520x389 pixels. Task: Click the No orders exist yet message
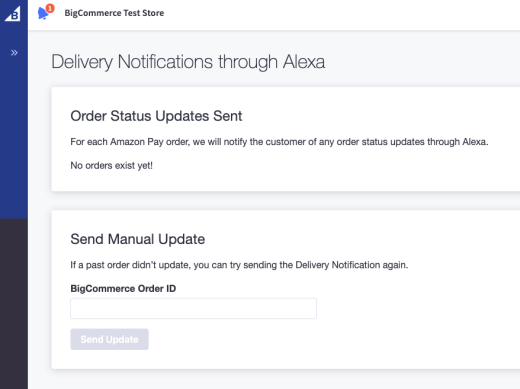(111, 165)
